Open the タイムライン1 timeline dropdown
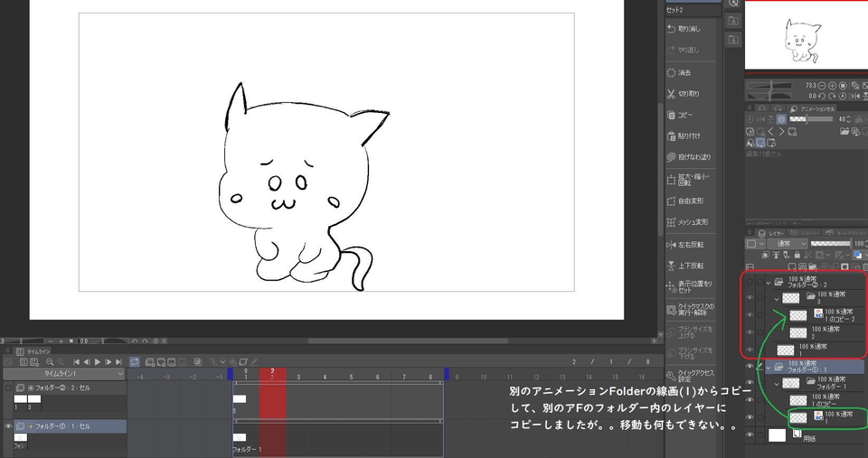The width and height of the screenshot is (868, 458). coord(64,374)
